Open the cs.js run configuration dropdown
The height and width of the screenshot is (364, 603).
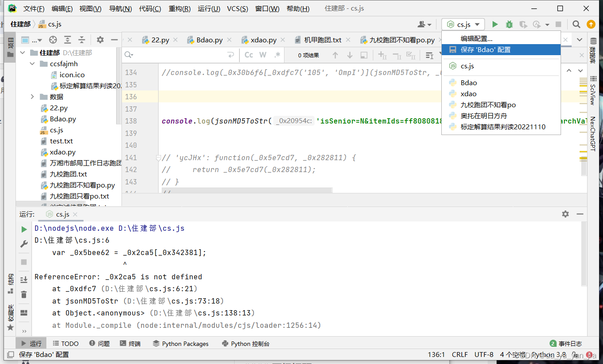(463, 24)
